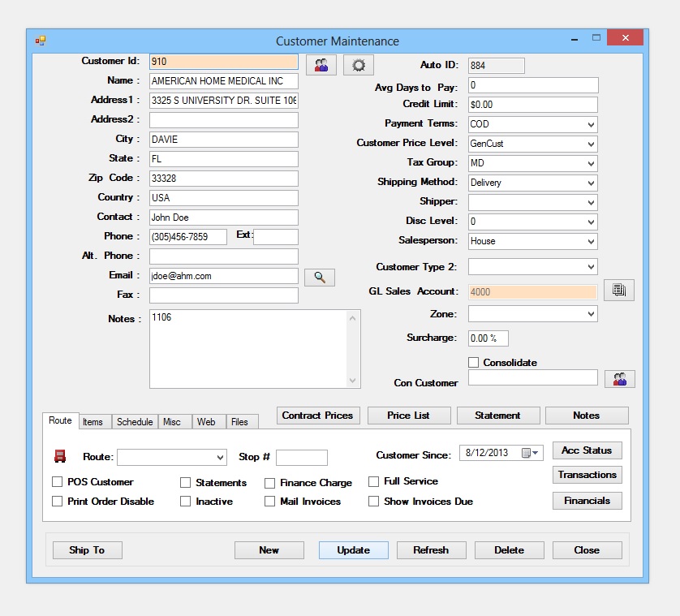Image resolution: width=680 pixels, height=616 pixels.
Task: Click the red truck Route icon
Action: [60, 456]
